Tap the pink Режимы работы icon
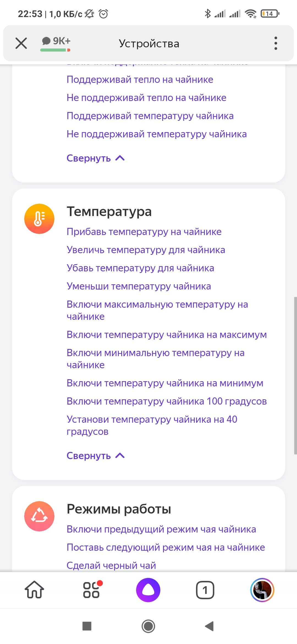The height and width of the screenshot is (644, 297). coord(39,516)
